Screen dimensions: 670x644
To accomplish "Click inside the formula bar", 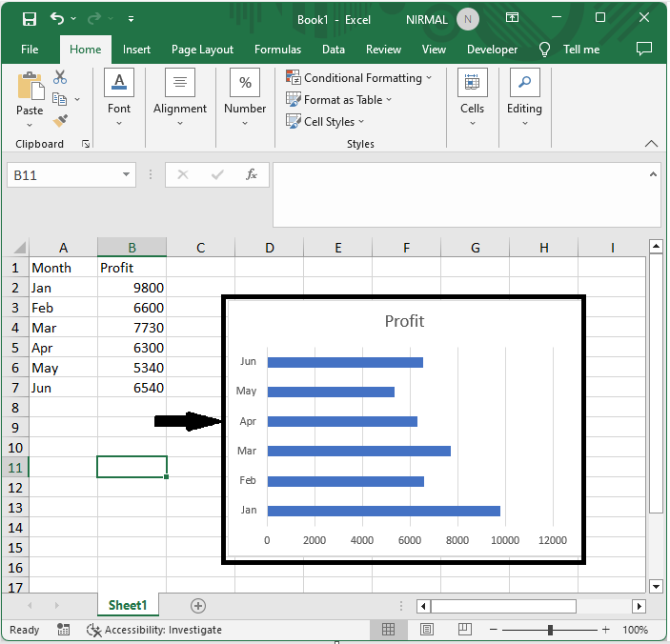I will point(461,194).
